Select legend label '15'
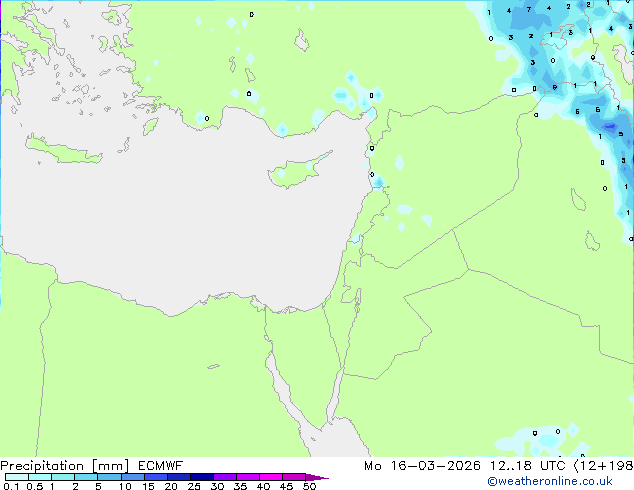Viewport: 634px width, 490px height. coord(148,486)
